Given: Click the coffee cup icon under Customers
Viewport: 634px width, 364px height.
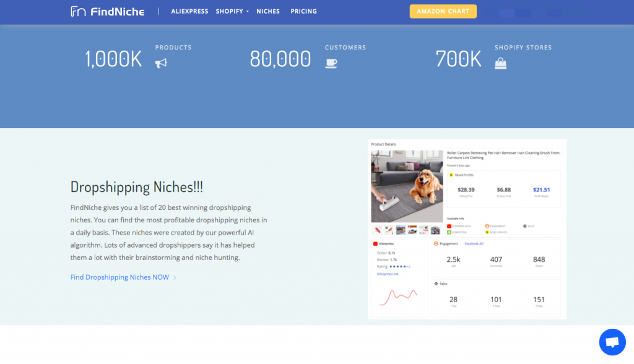Looking at the screenshot, I should tap(331, 63).
